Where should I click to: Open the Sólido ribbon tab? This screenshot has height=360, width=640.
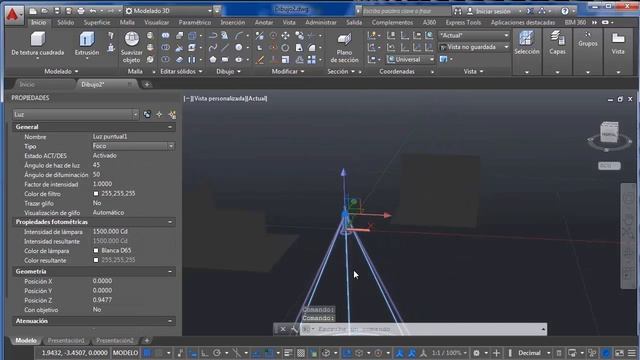65,22
